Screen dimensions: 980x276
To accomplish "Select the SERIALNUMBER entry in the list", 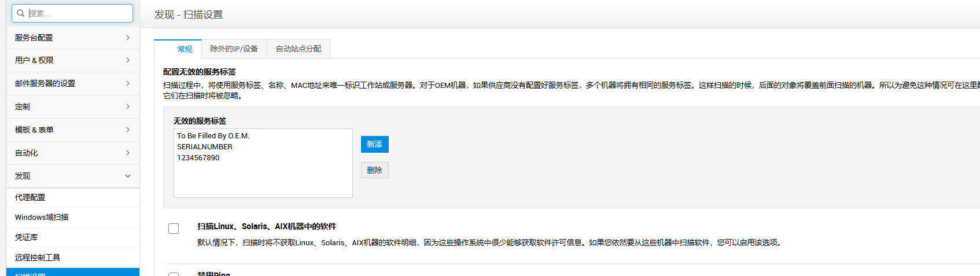I will (x=205, y=147).
